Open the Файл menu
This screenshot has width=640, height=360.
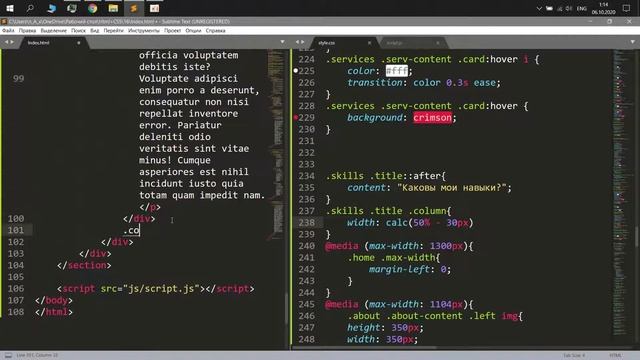8,31
